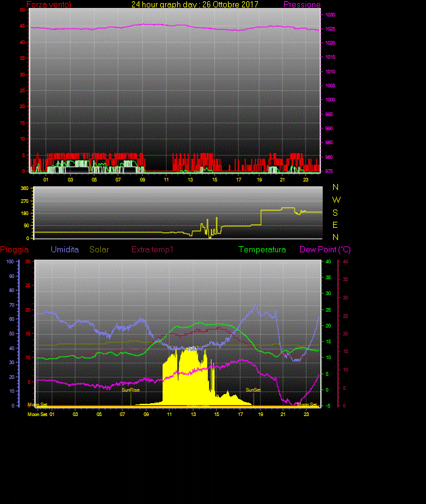This screenshot has width=426, height=504.
Task: Click the "24 hour graph day" title
Action: pyautogui.click(x=194, y=4)
